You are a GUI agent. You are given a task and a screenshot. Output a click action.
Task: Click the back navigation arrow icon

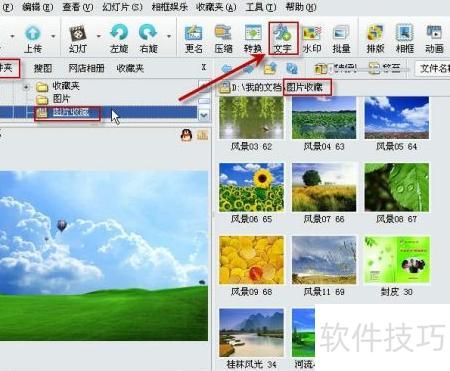click(x=227, y=69)
